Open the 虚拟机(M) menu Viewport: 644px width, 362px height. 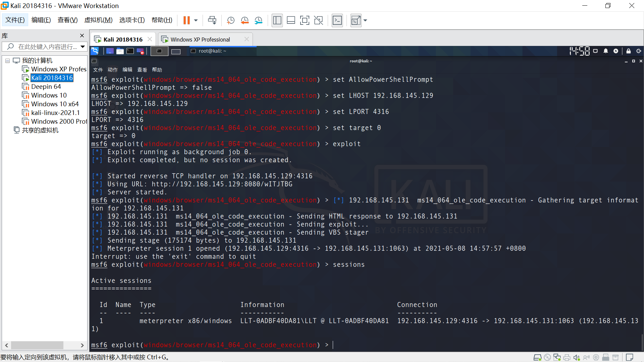(x=98, y=20)
